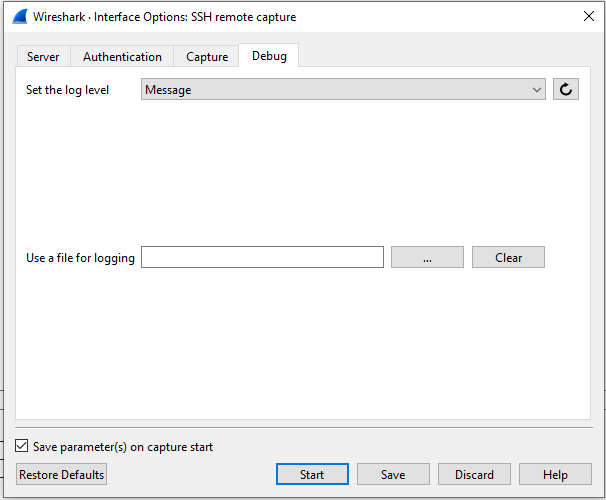Reset log level with the circular arrow icon
Viewport: 606px width, 500px height.
tap(566, 90)
